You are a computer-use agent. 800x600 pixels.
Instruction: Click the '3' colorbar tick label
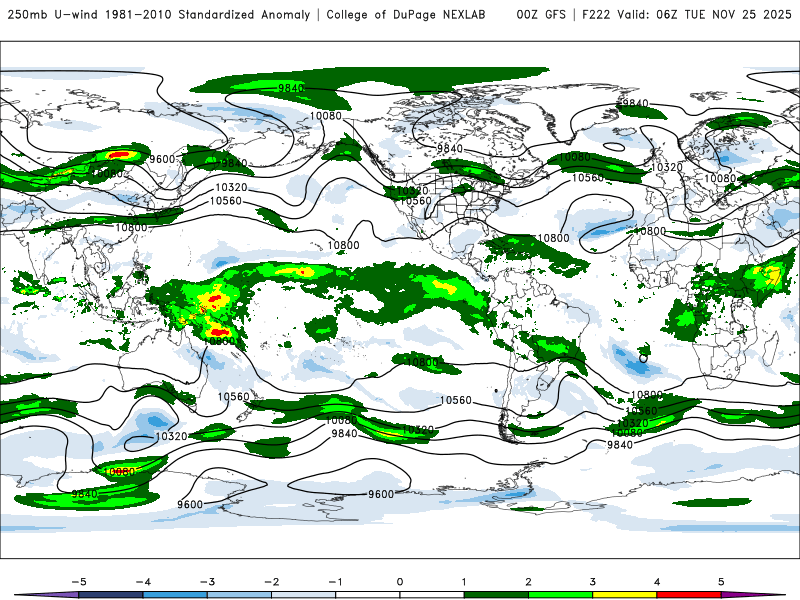[593, 582]
